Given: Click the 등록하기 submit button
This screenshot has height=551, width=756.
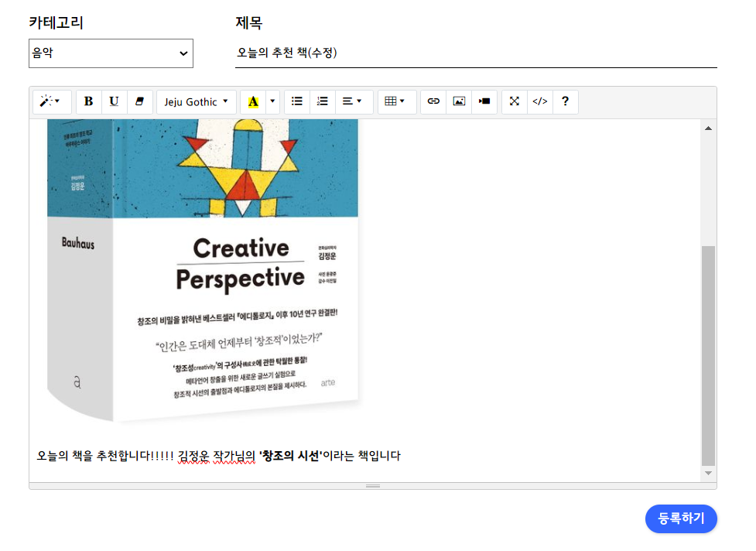Looking at the screenshot, I should coord(681,518).
